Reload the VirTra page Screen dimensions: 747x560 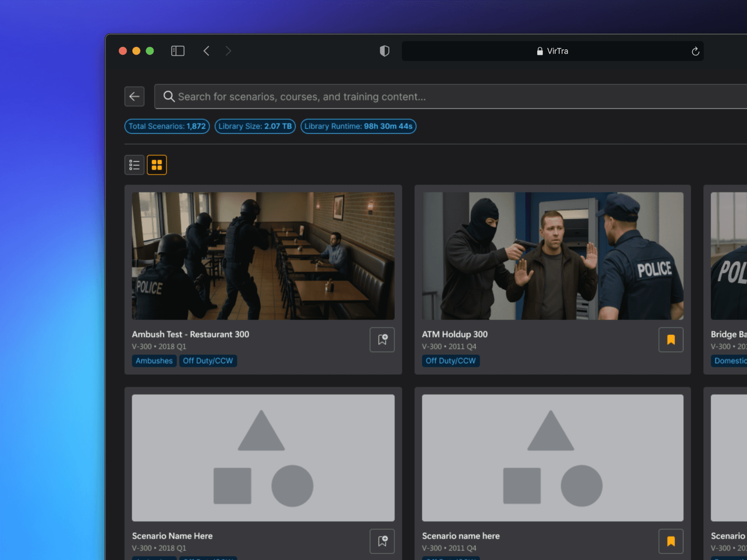click(x=695, y=51)
